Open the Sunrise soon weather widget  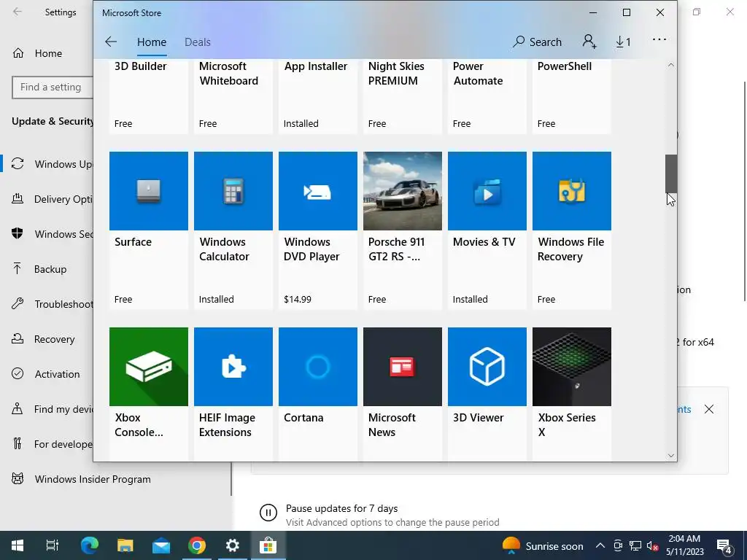pos(543,545)
